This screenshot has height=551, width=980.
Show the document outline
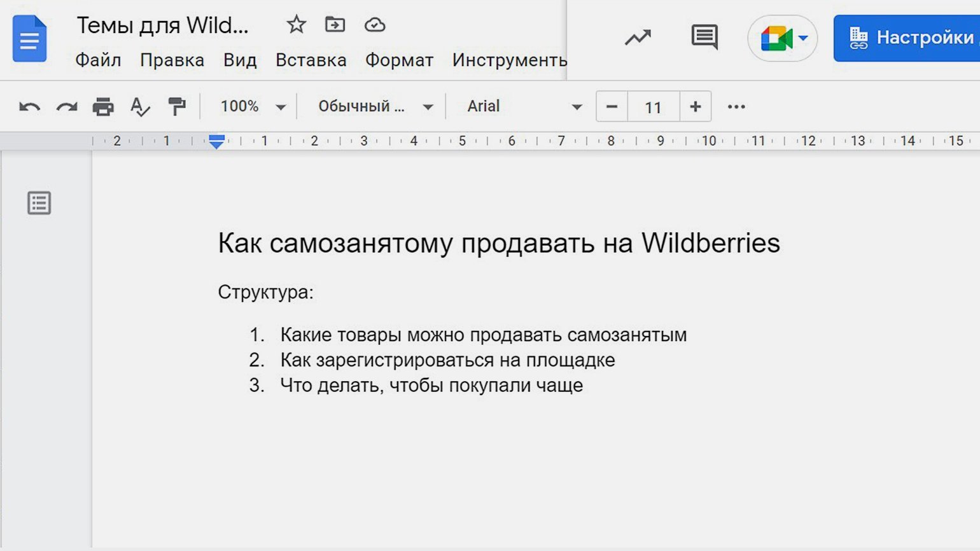(x=39, y=203)
